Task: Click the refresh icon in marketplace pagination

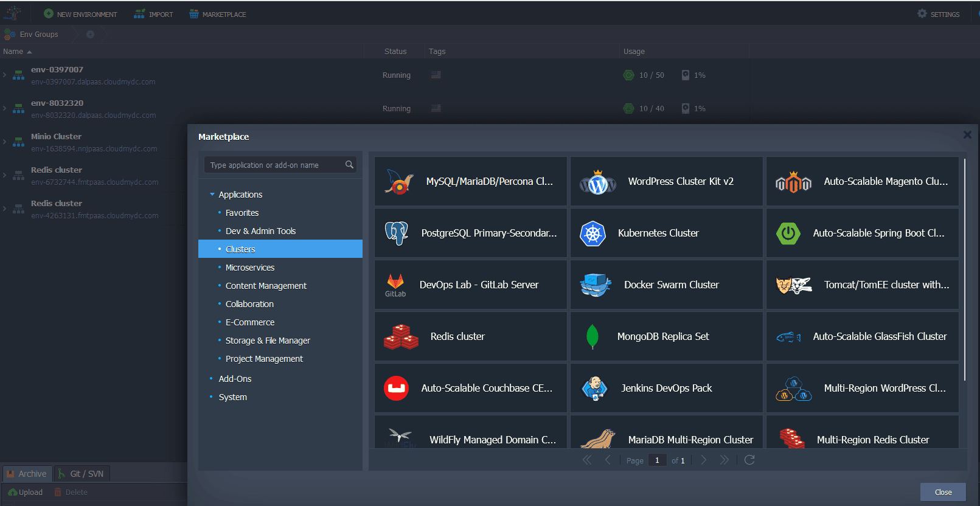Action: 749,460
